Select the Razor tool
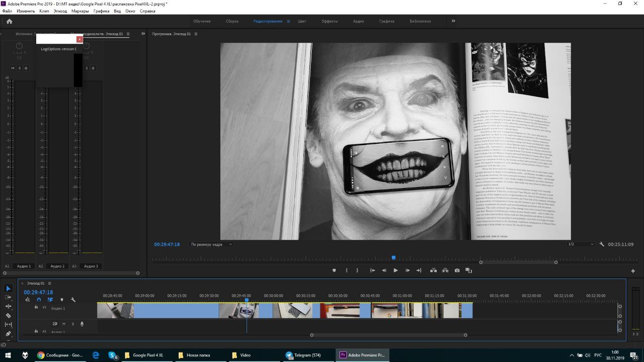The height and width of the screenshot is (362, 644). 8,315
